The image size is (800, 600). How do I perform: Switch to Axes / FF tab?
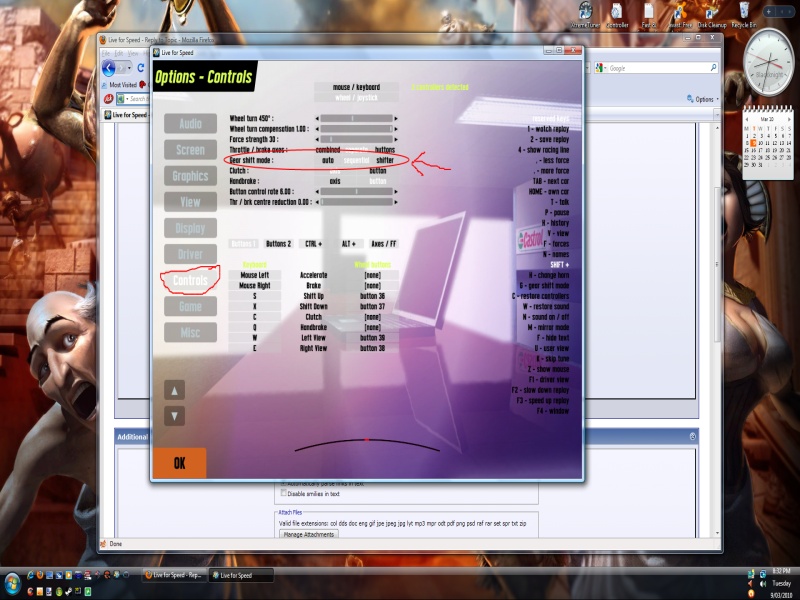point(384,244)
